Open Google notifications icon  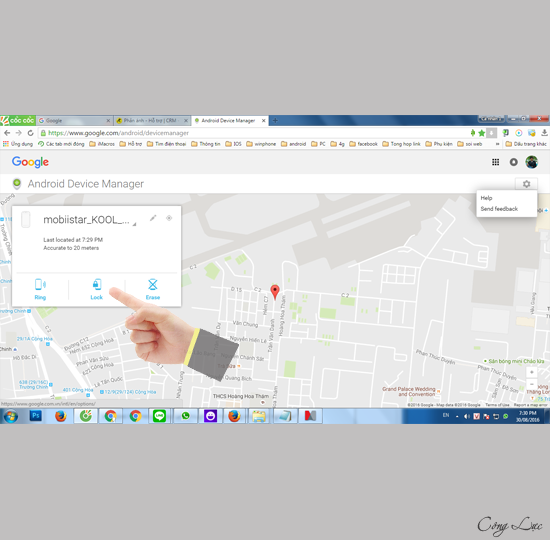(514, 162)
